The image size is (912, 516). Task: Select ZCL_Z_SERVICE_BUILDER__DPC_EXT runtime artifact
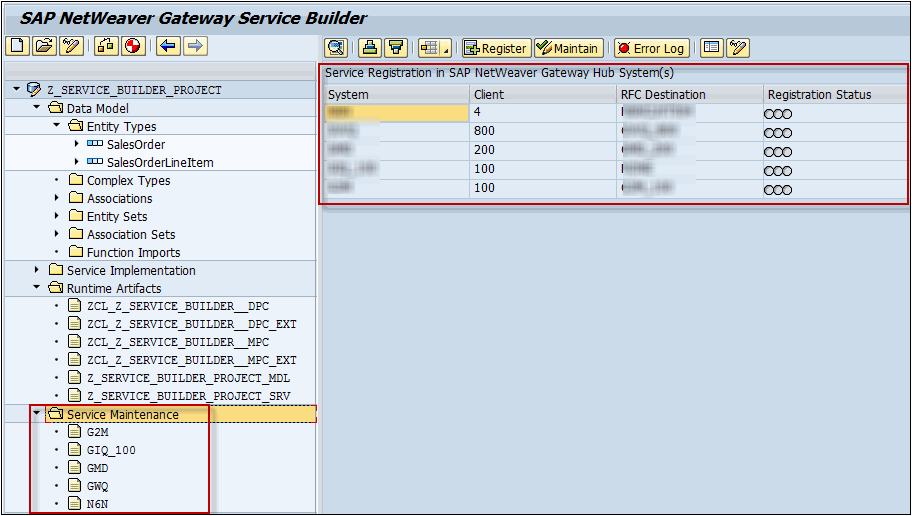coord(191,324)
